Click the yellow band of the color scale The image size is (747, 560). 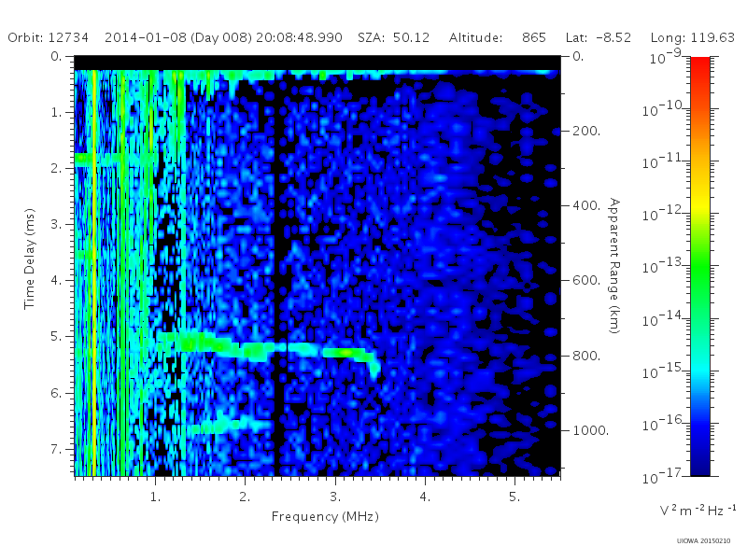699,203
